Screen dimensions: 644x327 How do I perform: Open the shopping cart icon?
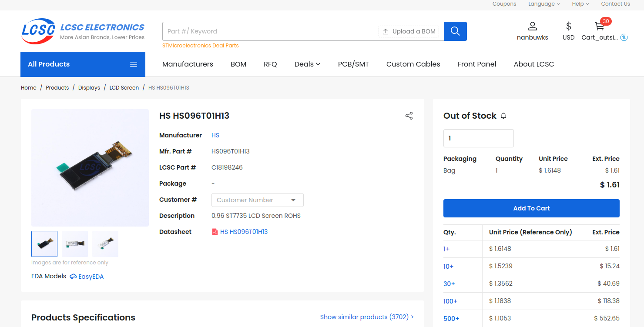tap(600, 26)
